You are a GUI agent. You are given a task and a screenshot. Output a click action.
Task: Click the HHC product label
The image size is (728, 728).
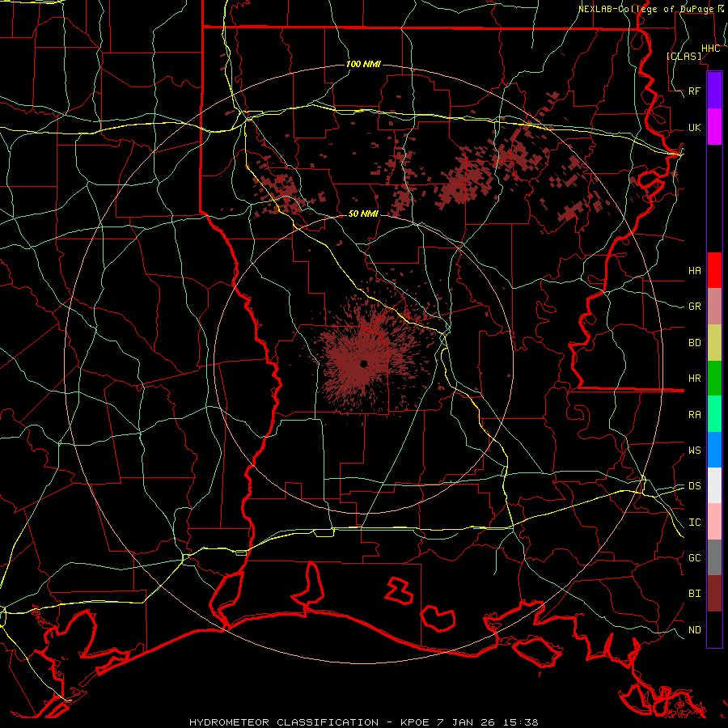click(710, 48)
